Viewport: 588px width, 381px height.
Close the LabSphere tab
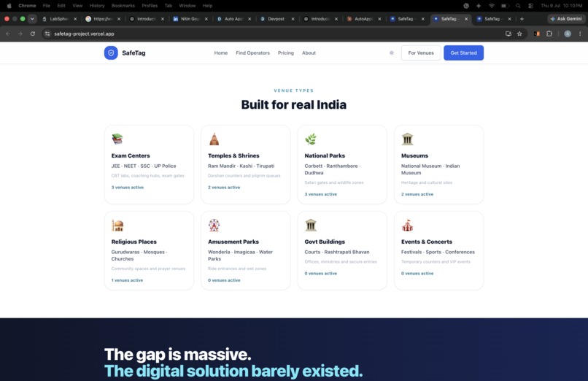coord(75,19)
